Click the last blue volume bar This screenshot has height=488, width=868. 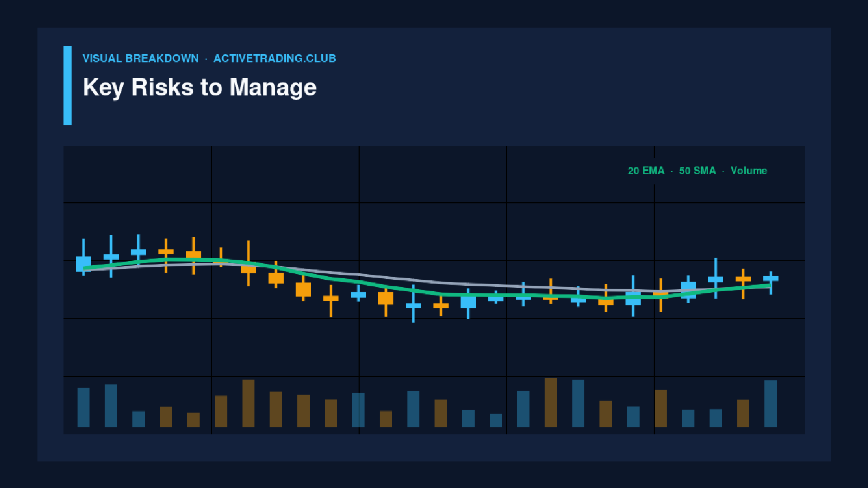coord(770,403)
